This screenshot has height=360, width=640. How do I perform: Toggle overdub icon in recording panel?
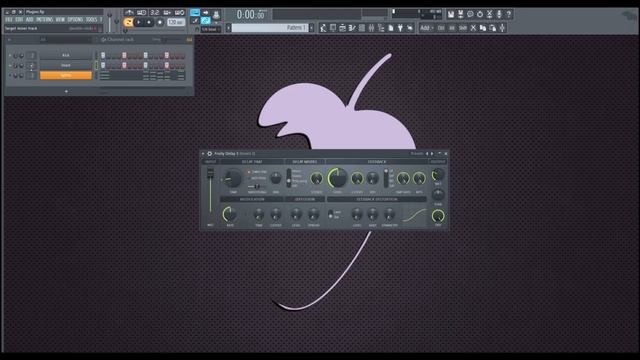(167, 13)
